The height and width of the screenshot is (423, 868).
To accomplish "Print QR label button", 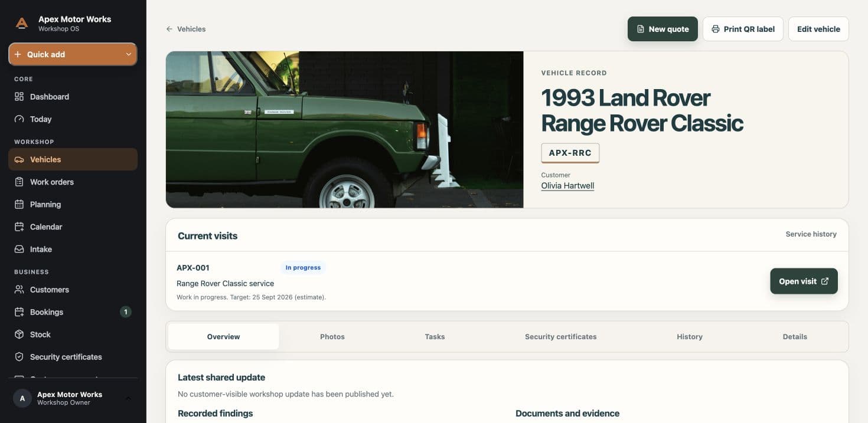I will (743, 29).
